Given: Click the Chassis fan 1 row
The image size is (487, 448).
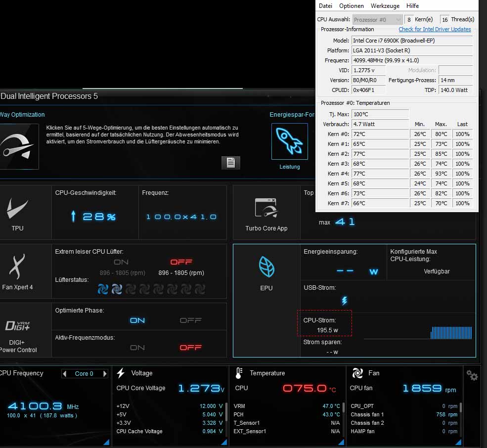Looking at the screenshot, I should (404, 414).
